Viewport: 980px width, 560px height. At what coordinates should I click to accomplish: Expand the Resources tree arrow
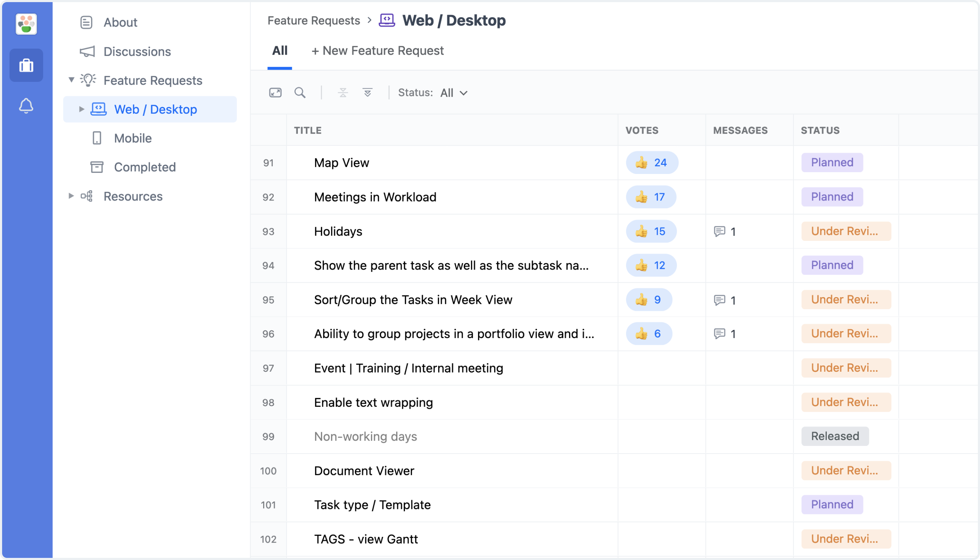pyautogui.click(x=71, y=196)
